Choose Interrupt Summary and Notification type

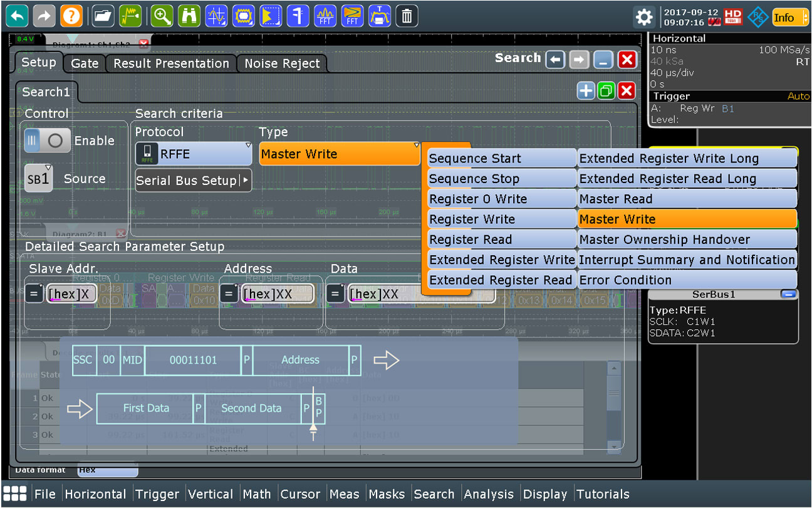687,259
